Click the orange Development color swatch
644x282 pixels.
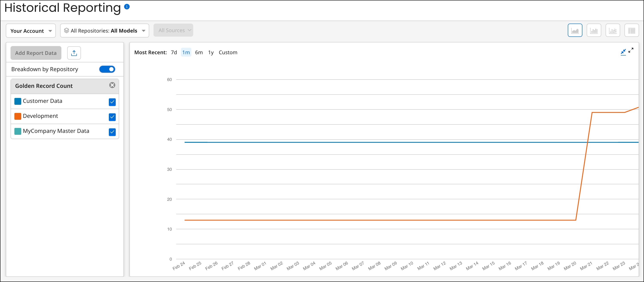pyautogui.click(x=18, y=116)
